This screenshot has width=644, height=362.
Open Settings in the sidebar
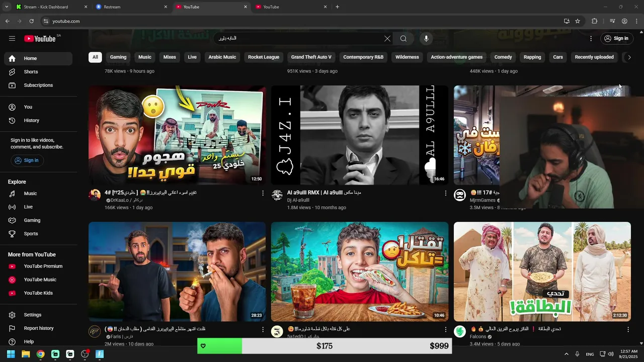pos(38,315)
